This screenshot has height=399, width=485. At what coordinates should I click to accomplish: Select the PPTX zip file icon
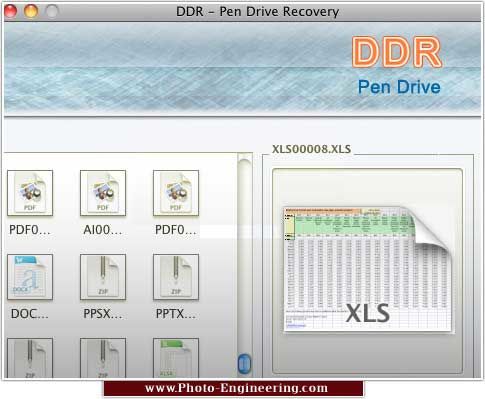pyautogui.click(x=176, y=277)
